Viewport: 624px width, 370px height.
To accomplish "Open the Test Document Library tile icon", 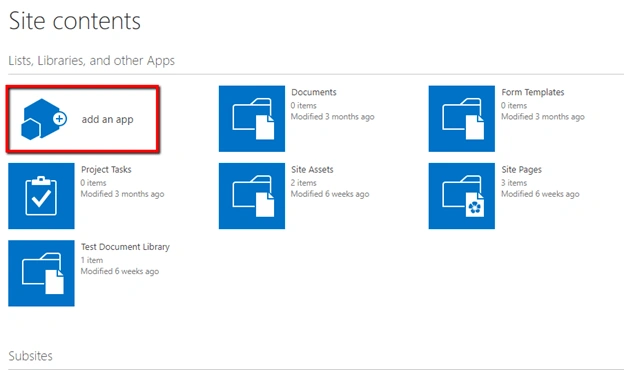I will pyautogui.click(x=41, y=273).
